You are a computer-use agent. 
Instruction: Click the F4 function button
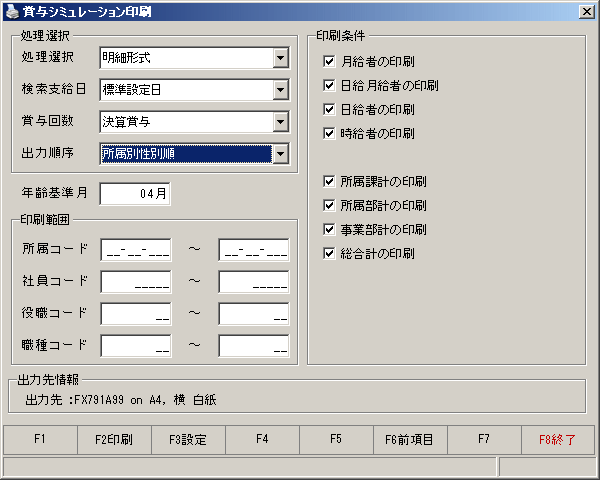point(262,439)
